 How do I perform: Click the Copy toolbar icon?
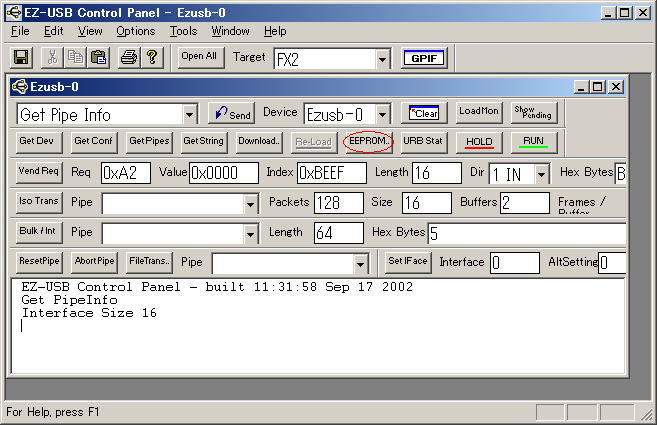(x=75, y=57)
